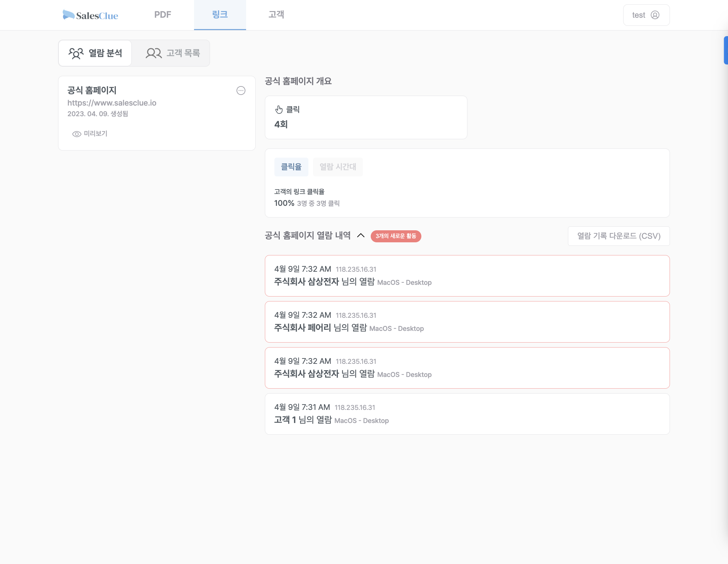Click the pointer hand icon next to 클릭

pyautogui.click(x=279, y=109)
